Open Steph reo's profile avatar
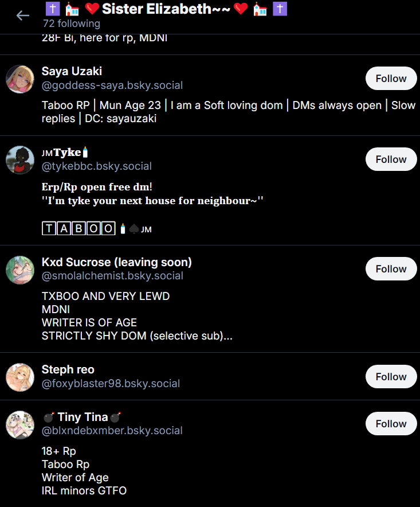The height and width of the screenshot is (507, 420). tap(20, 377)
